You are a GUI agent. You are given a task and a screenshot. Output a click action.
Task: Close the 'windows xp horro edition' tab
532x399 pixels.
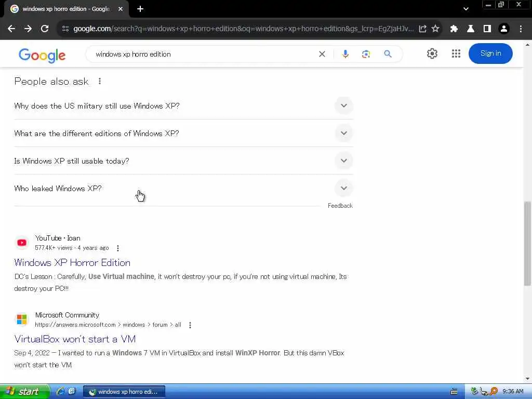[x=120, y=9]
